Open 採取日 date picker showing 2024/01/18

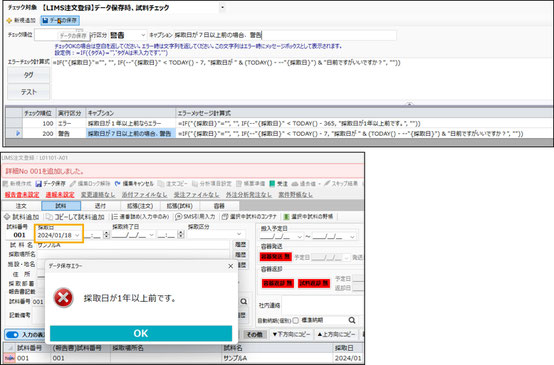[x=77, y=235]
